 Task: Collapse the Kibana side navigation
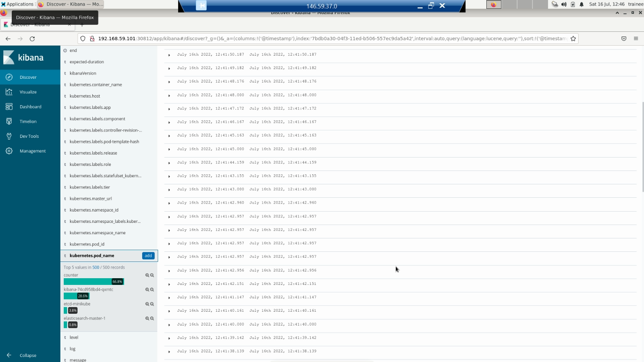[28, 355]
